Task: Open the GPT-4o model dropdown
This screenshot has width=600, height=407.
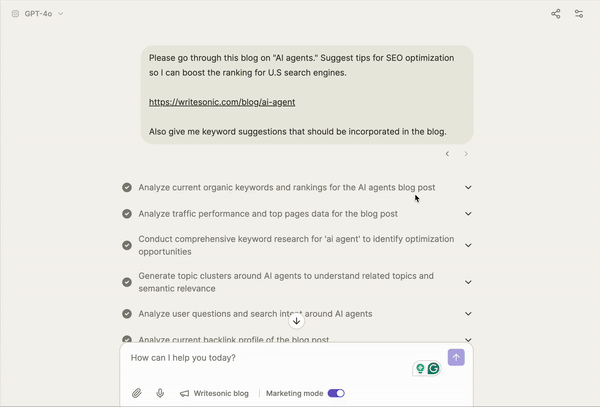Action: click(38, 14)
